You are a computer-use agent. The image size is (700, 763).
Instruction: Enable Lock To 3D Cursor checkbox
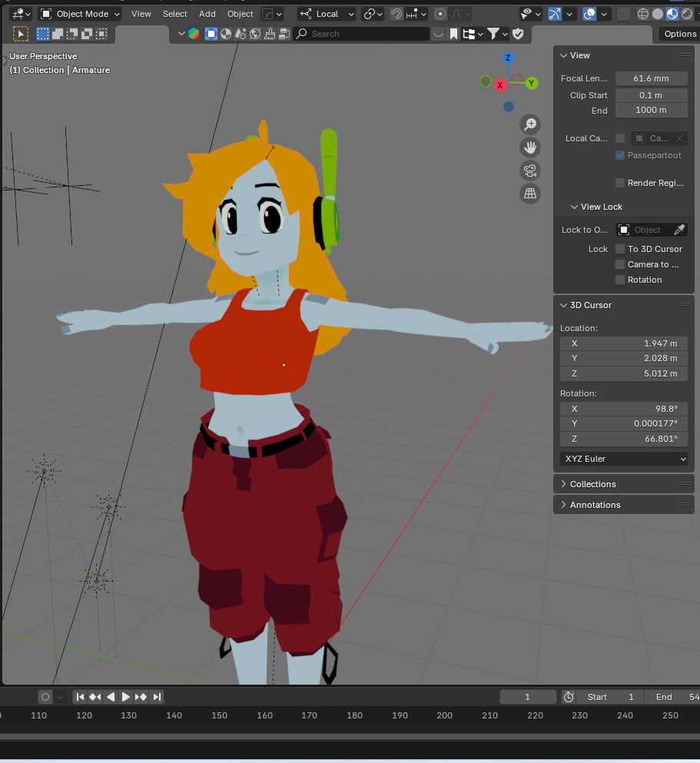[x=620, y=249]
